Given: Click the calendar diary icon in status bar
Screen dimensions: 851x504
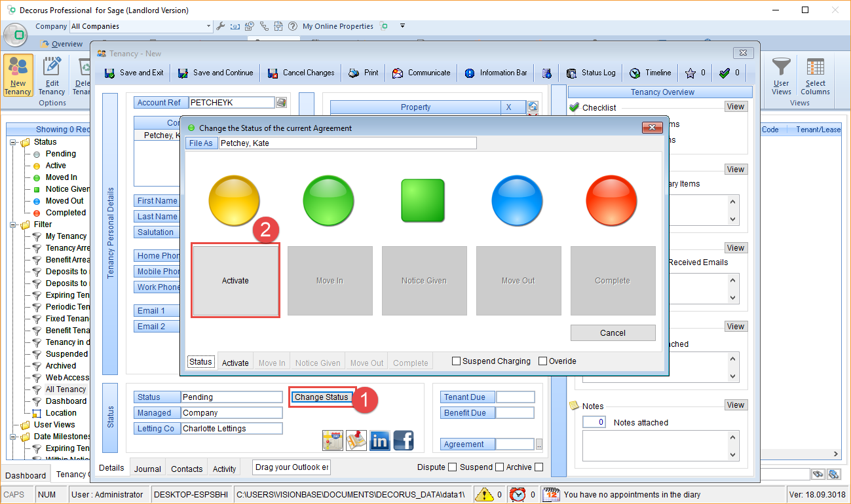Looking at the screenshot, I should pyautogui.click(x=552, y=494).
